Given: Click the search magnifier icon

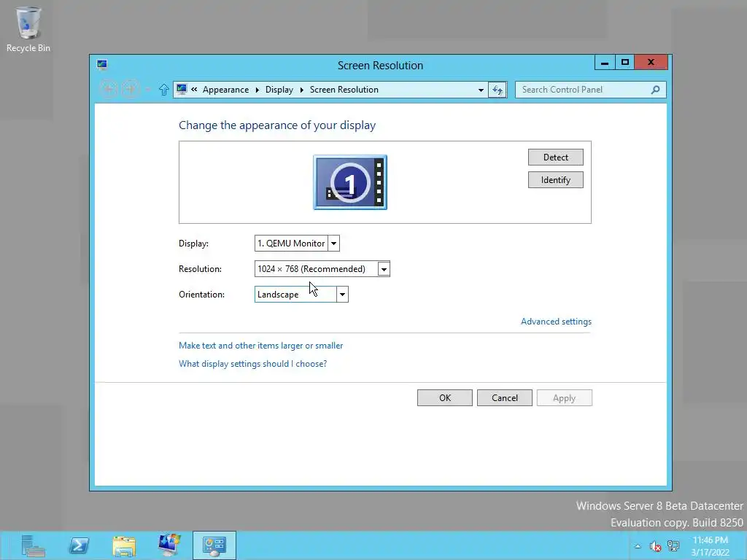Looking at the screenshot, I should coord(656,90).
